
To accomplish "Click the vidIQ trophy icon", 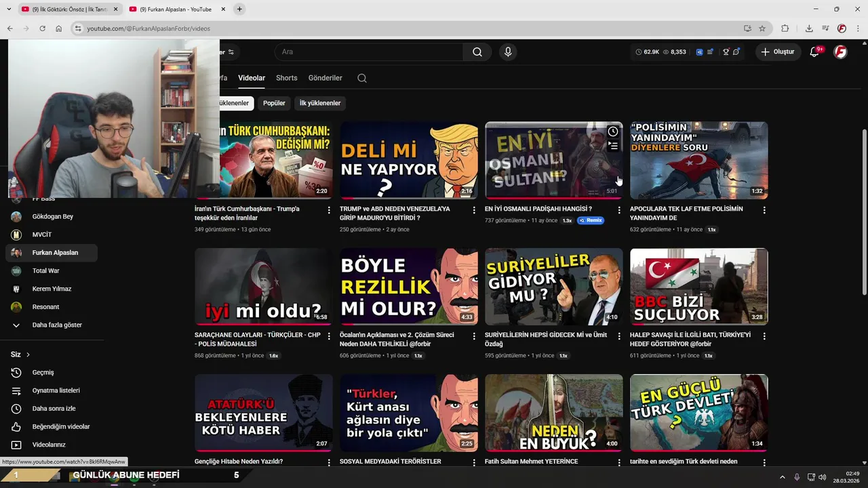I will tap(726, 52).
